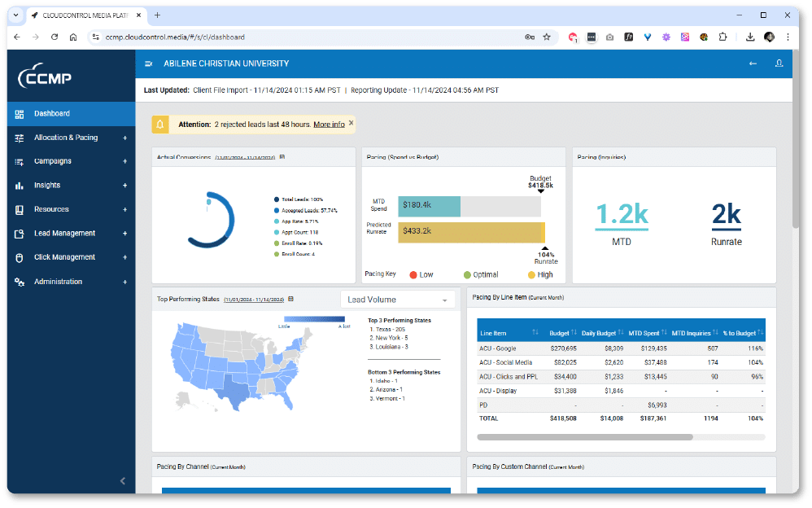Image resolution: width=812 pixels, height=508 pixels.
Task: Bookmark this page with star icon
Action: (x=546, y=37)
